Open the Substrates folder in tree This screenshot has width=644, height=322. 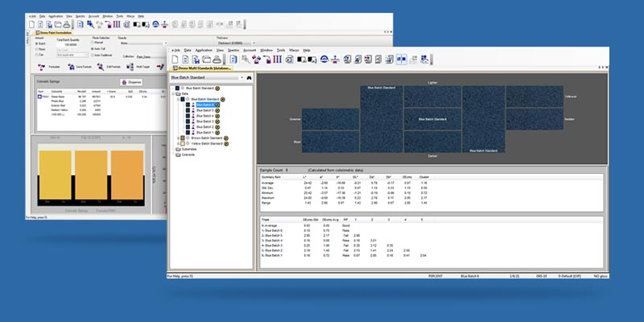click(x=188, y=150)
